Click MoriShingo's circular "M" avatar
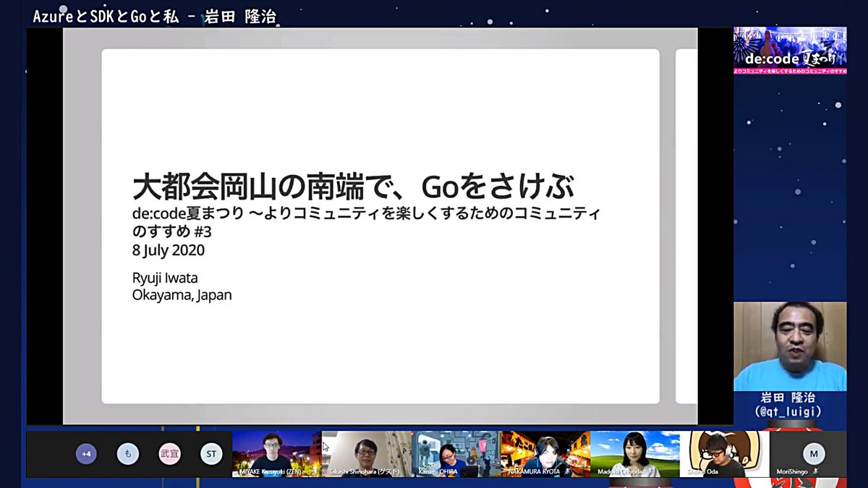868x488 pixels. [814, 454]
